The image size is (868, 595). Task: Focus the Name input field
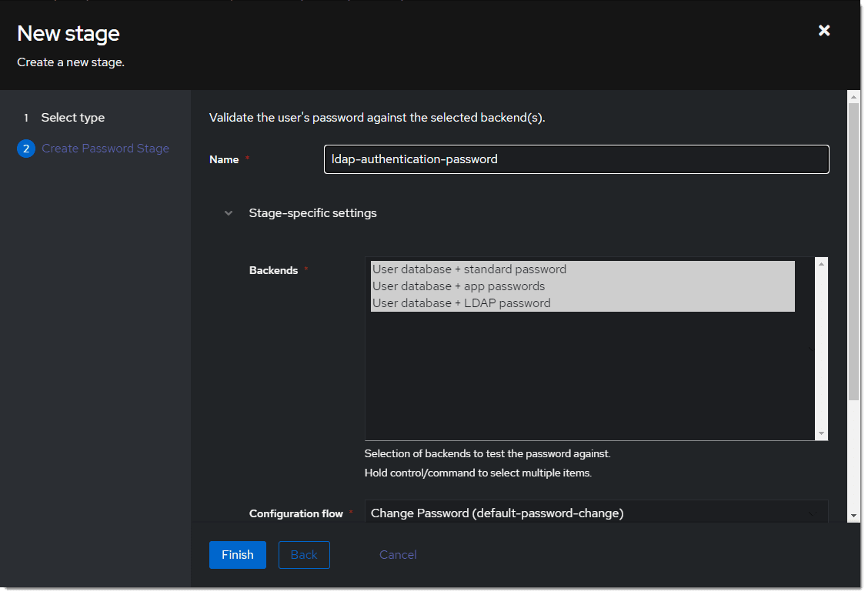point(576,159)
